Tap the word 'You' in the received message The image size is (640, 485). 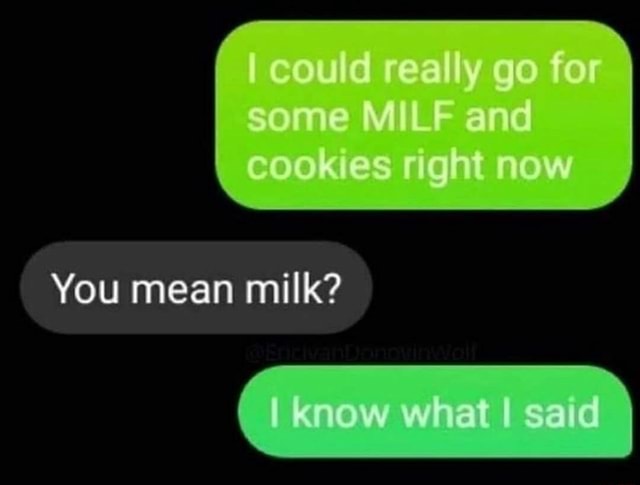coord(86,287)
